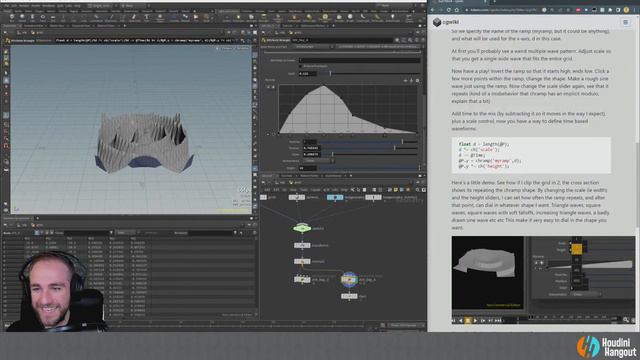Play the embedded demo video forward

pyautogui.click(x=475, y=321)
